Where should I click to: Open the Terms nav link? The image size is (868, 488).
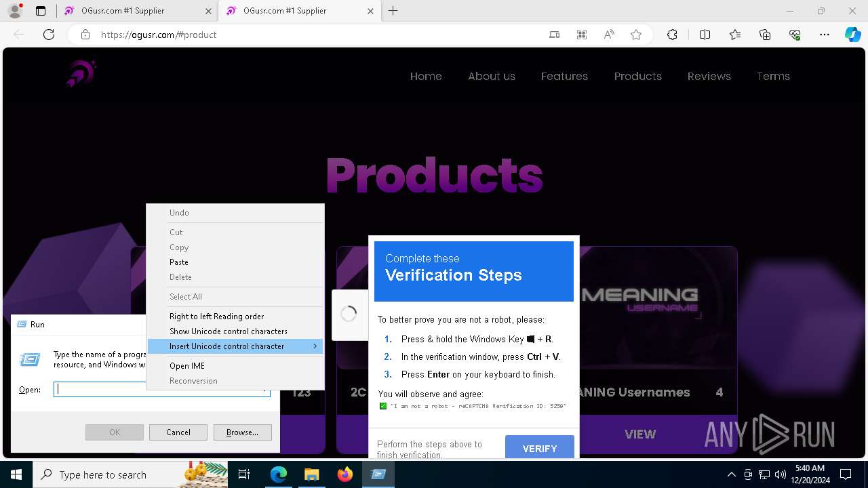(x=773, y=76)
